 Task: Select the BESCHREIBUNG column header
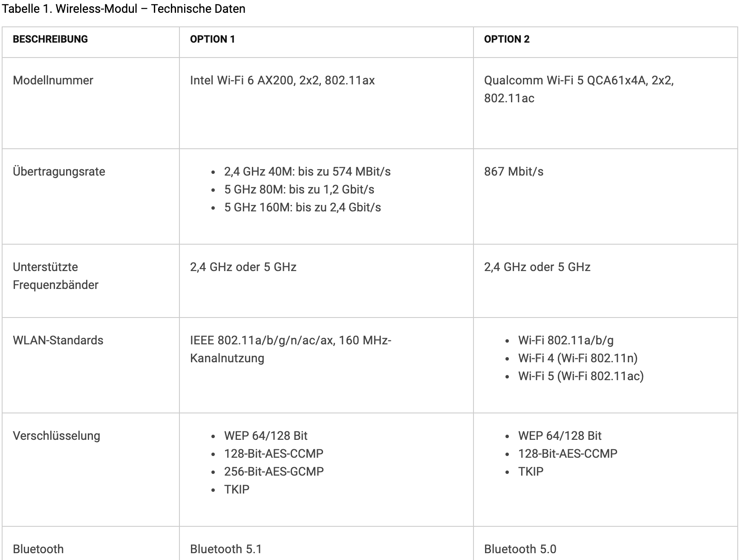point(50,39)
